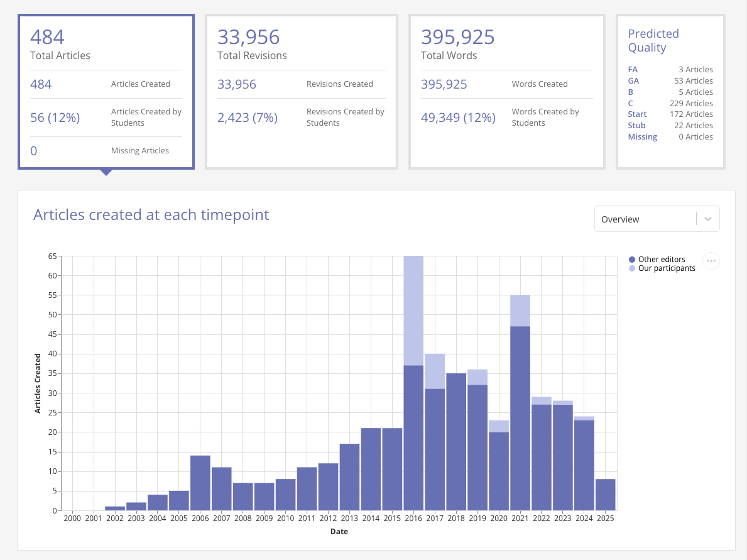Viewport: 747px width, 560px height.
Task: Click the Missing quality row label
Action: point(642,137)
